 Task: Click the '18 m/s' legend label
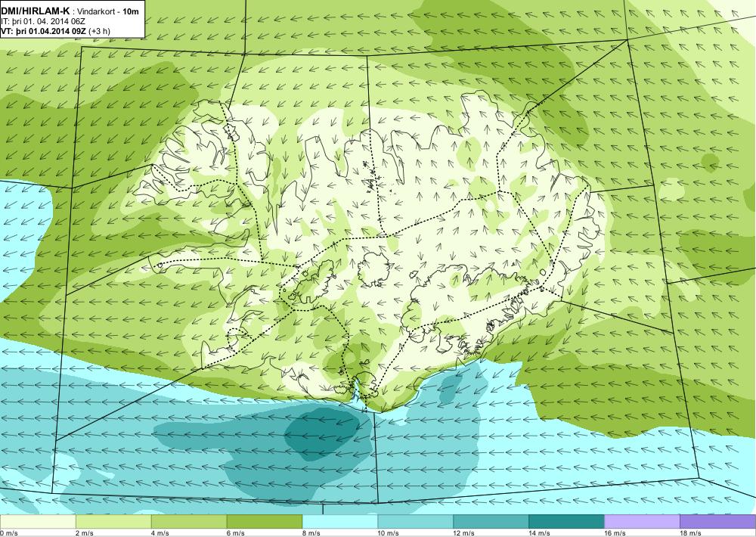(690, 533)
